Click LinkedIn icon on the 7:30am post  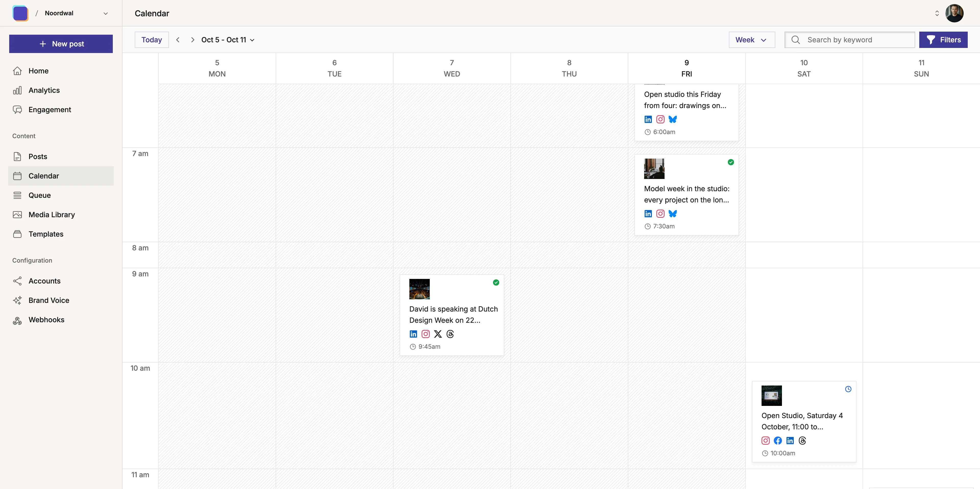648,214
